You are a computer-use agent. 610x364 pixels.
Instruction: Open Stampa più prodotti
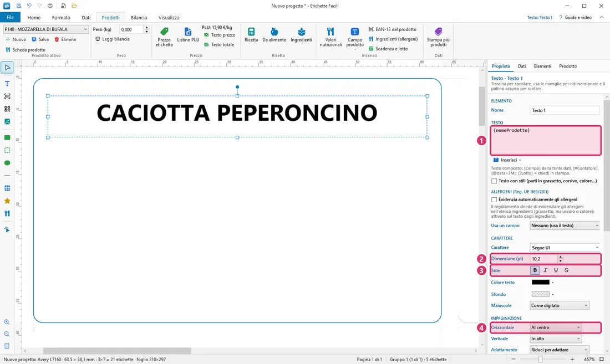[438, 37]
